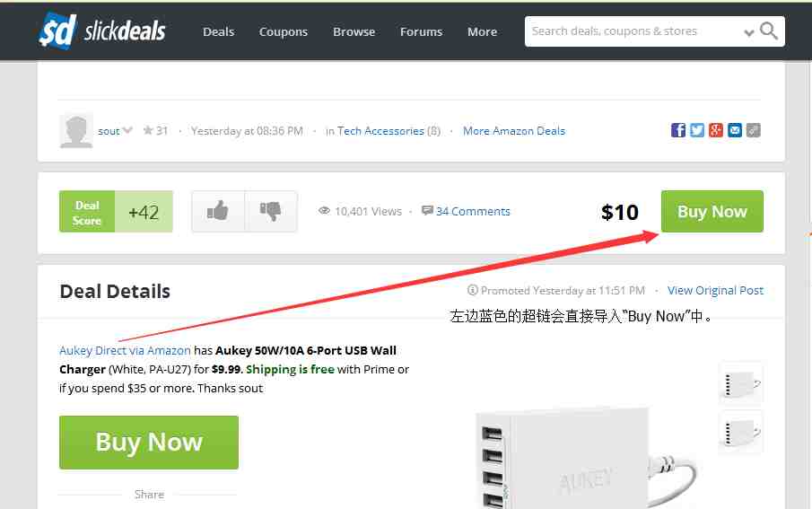
Task: Share the deal by email icon
Action: [734, 130]
